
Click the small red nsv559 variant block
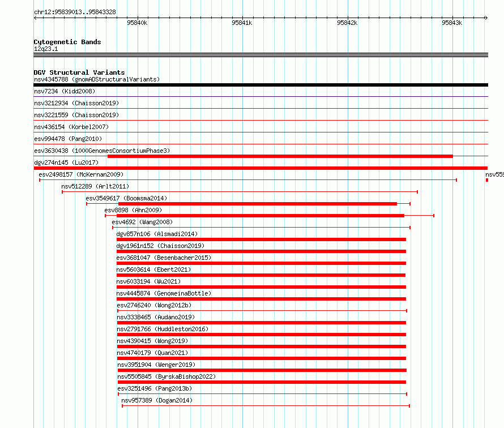point(487,180)
